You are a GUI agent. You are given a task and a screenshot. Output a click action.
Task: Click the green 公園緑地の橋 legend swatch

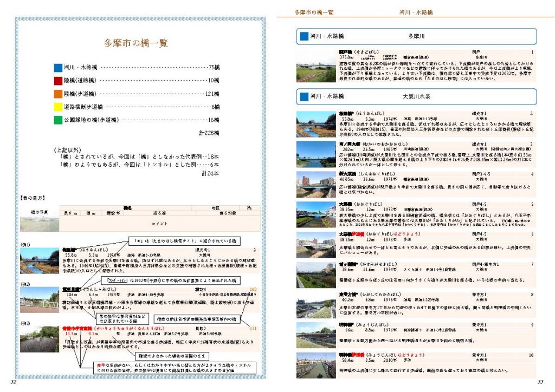[x=58, y=120]
